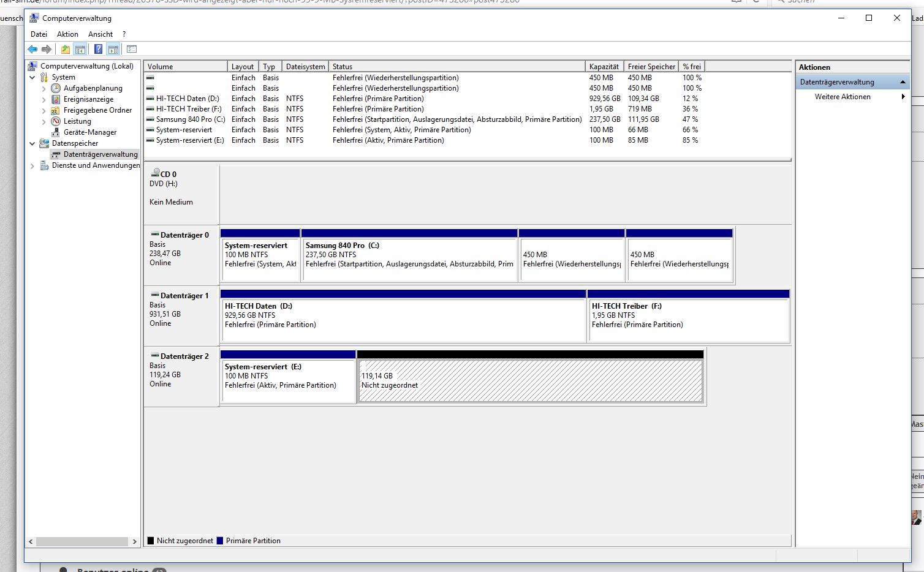This screenshot has height=572, width=924.
Task: Open the Ansicht menu
Action: coord(100,34)
